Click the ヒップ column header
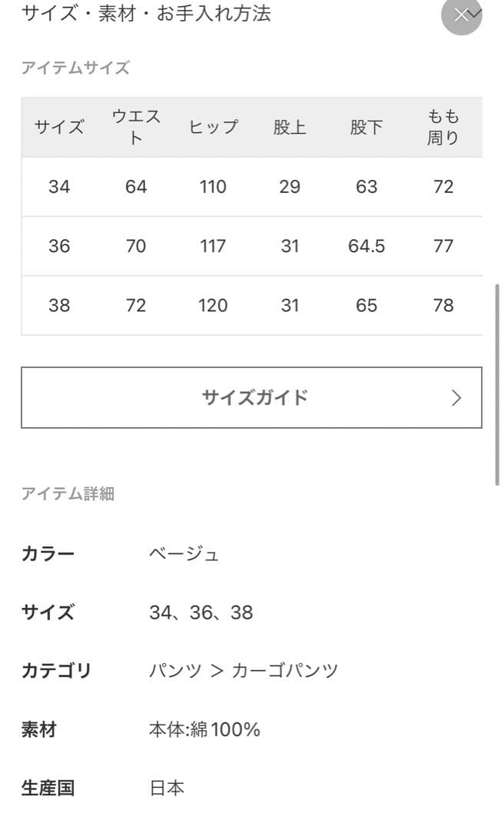Screen dimensions: 504x830 coord(213,128)
